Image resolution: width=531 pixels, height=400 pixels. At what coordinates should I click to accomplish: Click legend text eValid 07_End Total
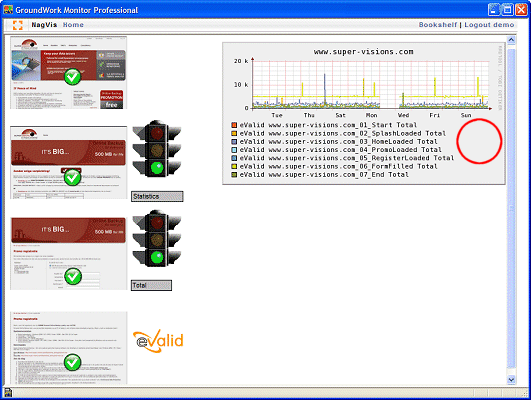324,175
